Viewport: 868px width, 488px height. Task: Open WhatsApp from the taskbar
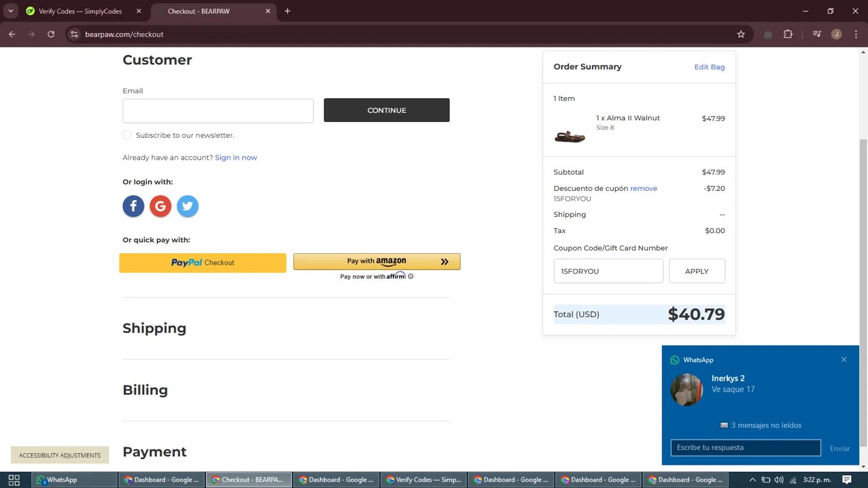pyautogui.click(x=75, y=480)
